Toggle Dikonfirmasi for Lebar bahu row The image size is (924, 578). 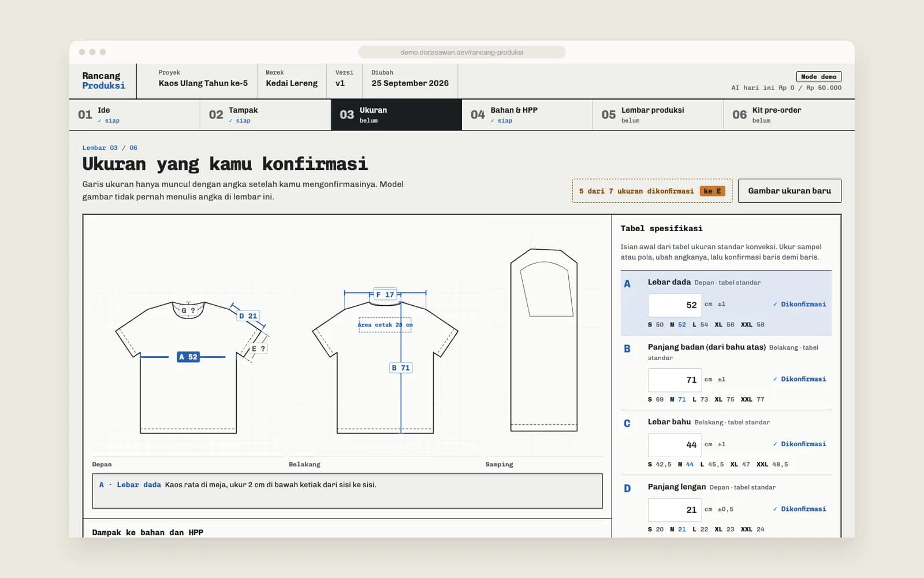(x=799, y=444)
